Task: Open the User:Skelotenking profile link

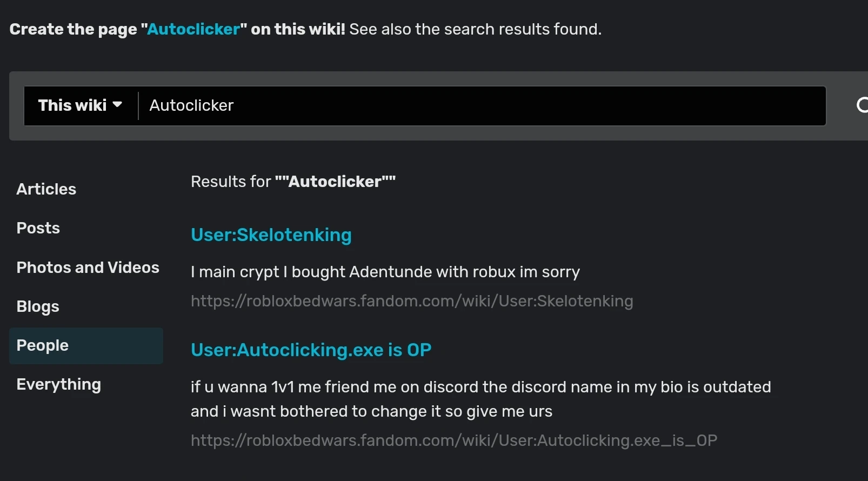Action: pos(271,235)
